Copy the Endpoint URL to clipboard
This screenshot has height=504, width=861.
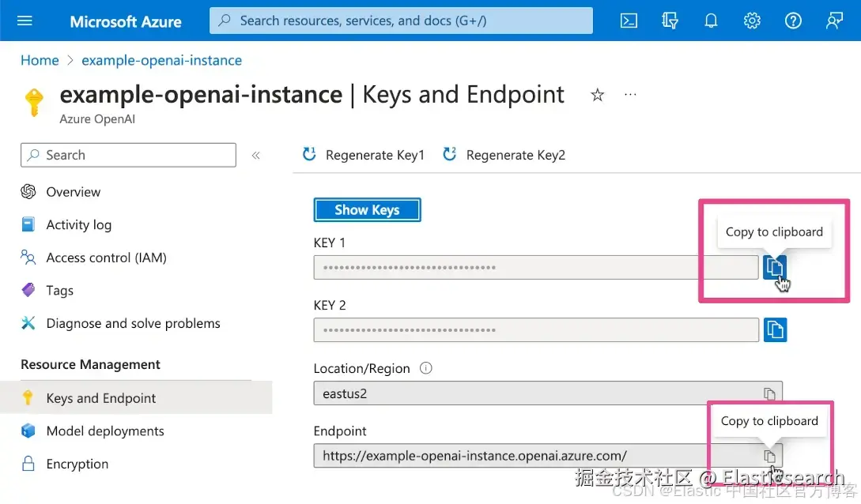pos(769,456)
